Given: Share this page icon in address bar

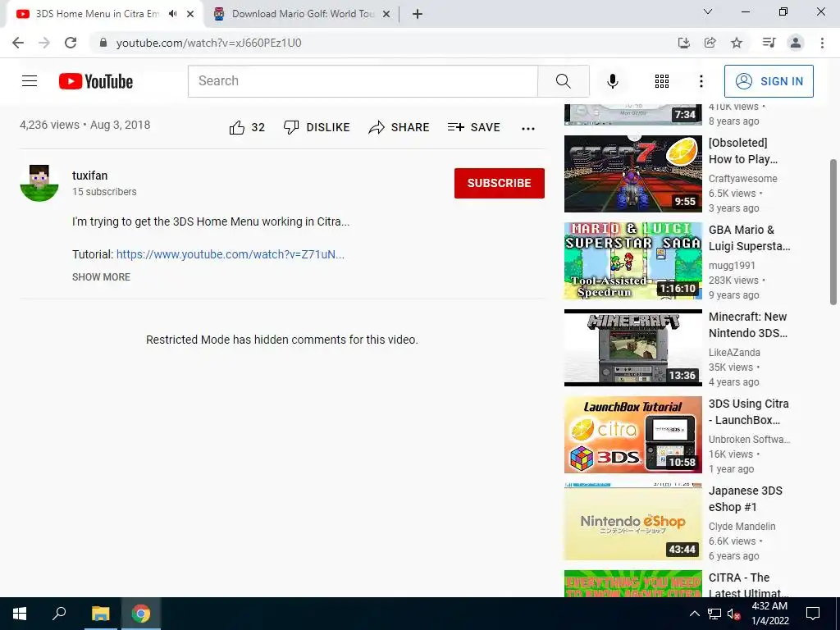Looking at the screenshot, I should click(710, 43).
